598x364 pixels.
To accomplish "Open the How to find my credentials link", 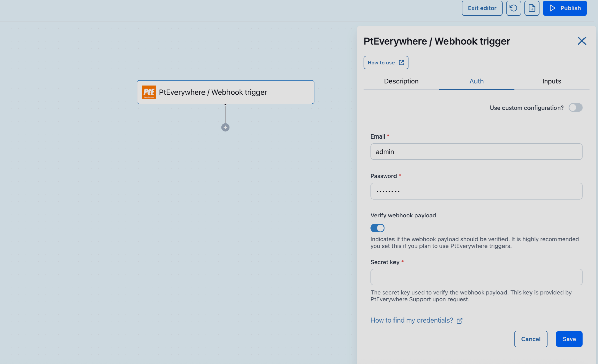I will click(412, 320).
